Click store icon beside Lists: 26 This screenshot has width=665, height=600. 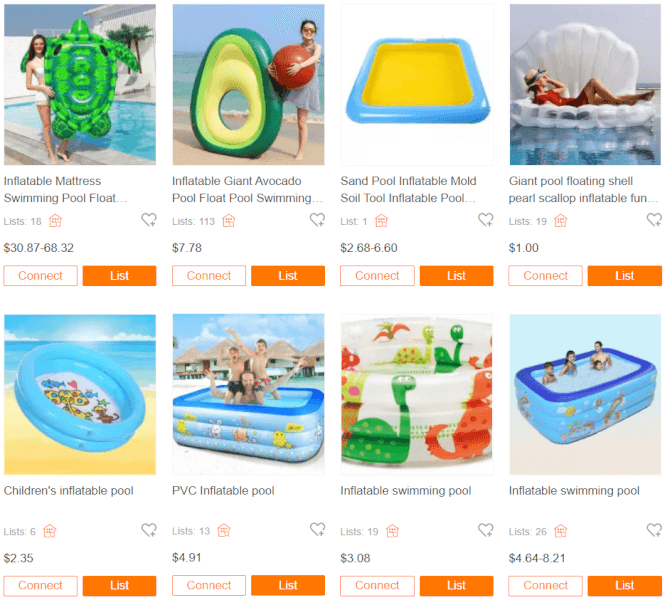point(561,531)
